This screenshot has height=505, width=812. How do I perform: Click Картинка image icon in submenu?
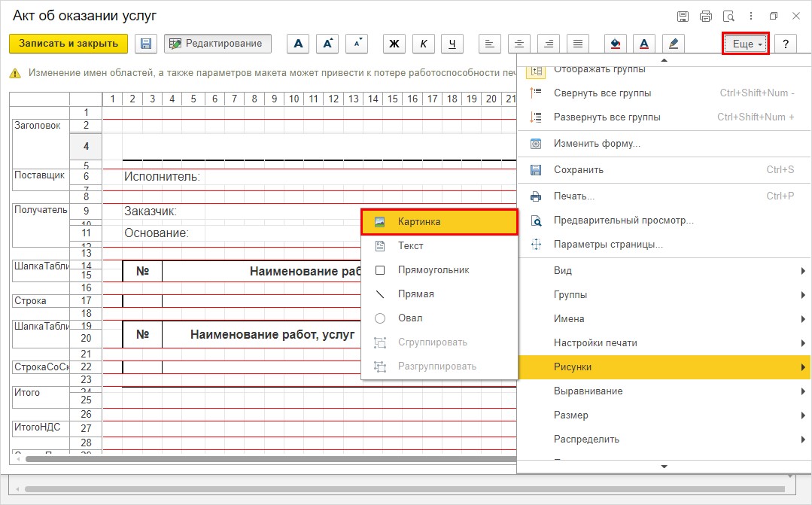point(379,222)
